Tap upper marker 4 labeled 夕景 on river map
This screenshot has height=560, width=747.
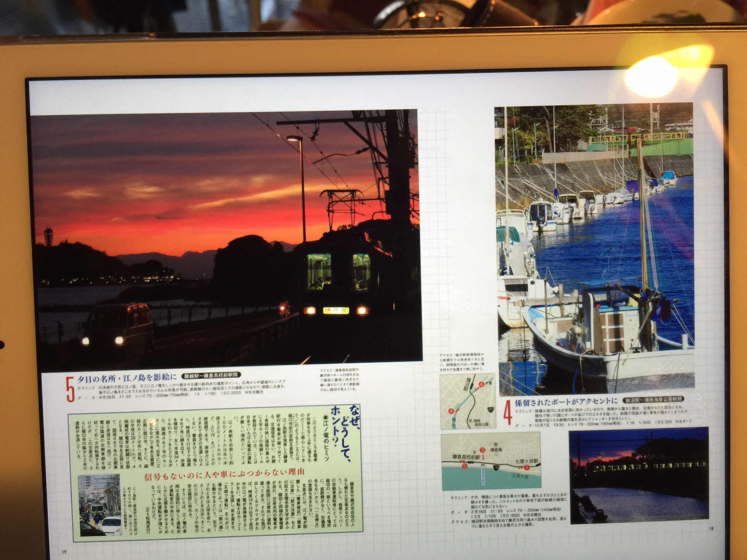pyautogui.click(x=481, y=384)
